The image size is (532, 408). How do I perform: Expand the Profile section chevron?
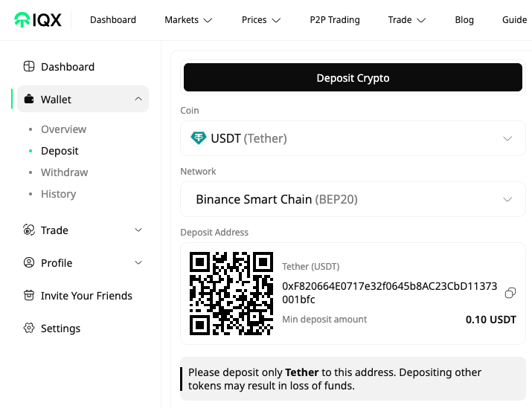(138, 262)
